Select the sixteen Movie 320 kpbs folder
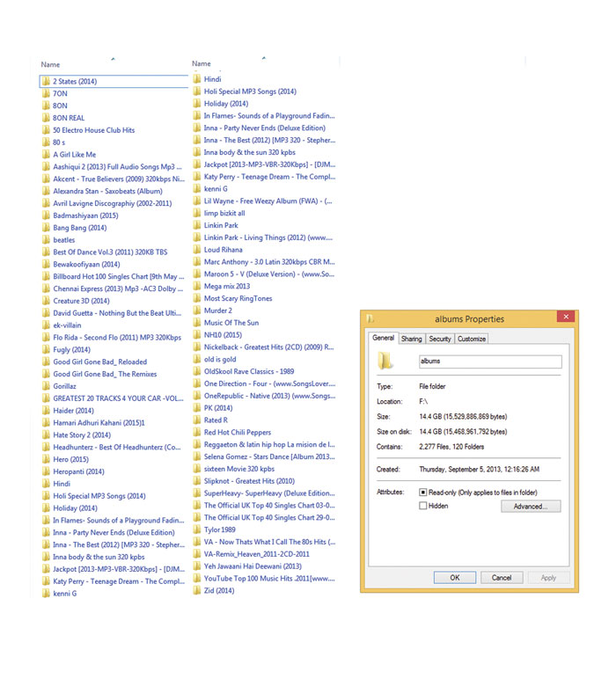The height and width of the screenshot is (679, 616). tap(239, 469)
